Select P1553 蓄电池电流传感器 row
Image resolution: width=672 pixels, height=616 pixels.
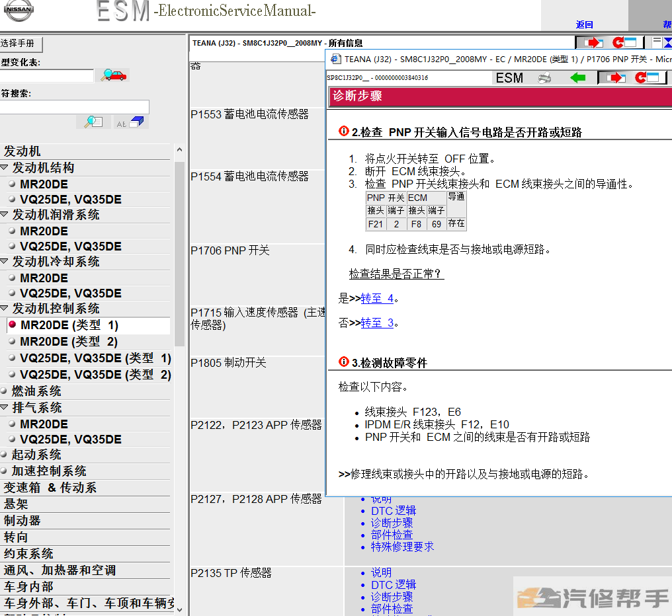249,114
